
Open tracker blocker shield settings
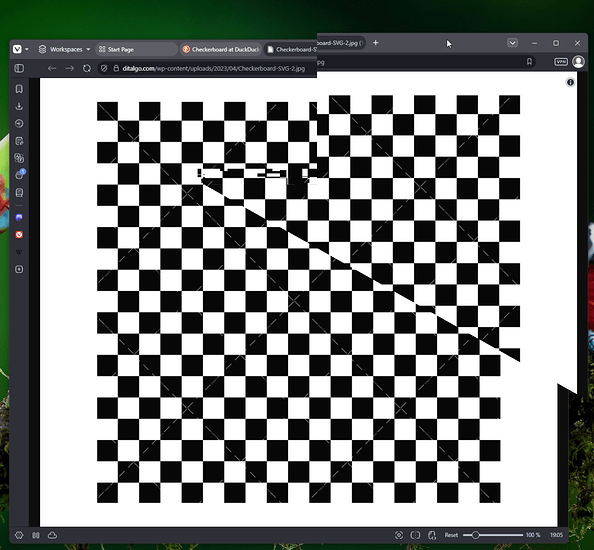click(104, 68)
